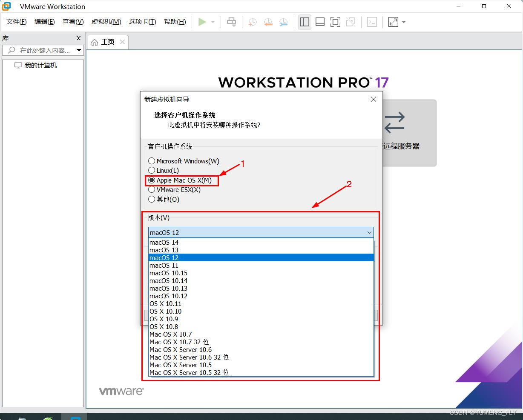Screen dimensions: 523x420
Task: Click the search magnifier in the library
Action: [11, 50]
